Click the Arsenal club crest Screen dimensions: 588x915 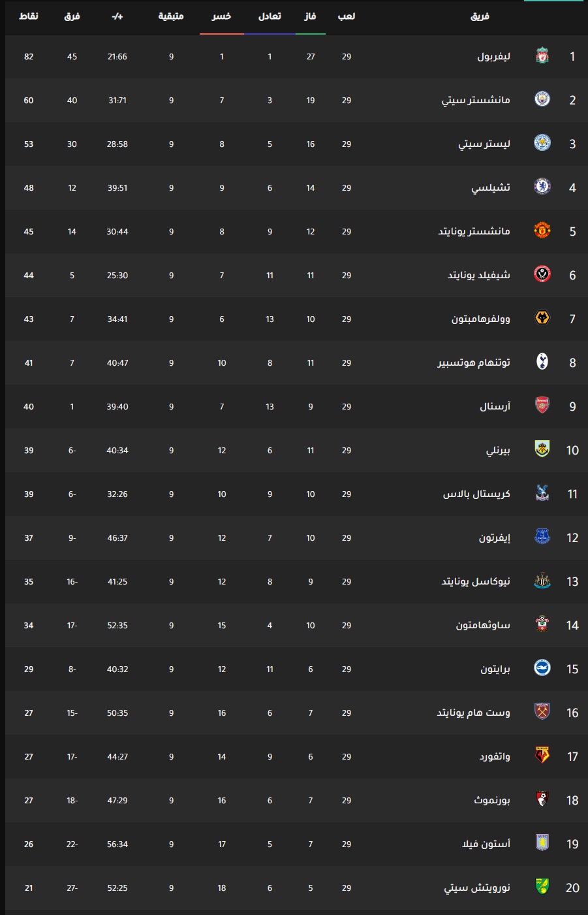[x=542, y=406]
